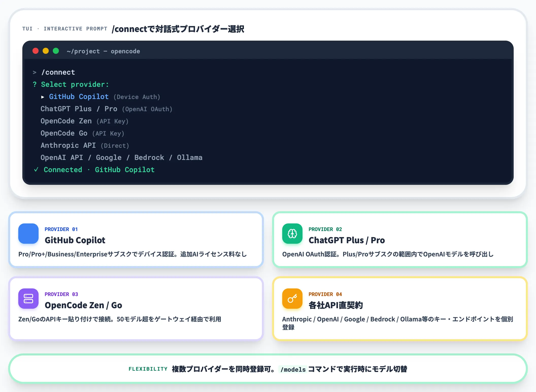Click the blue GitHub Copilot provider icon
This screenshot has height=392, width=536.
coord(28,234)
